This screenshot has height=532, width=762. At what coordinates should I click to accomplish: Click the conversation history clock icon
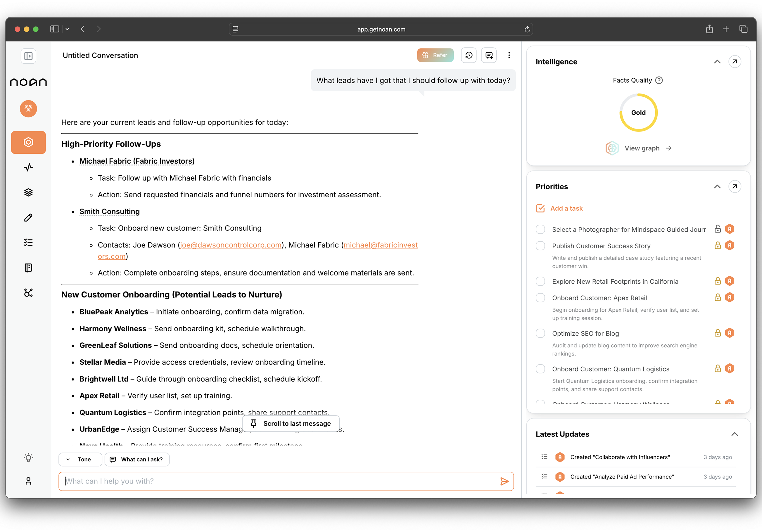tap(469, 55)
